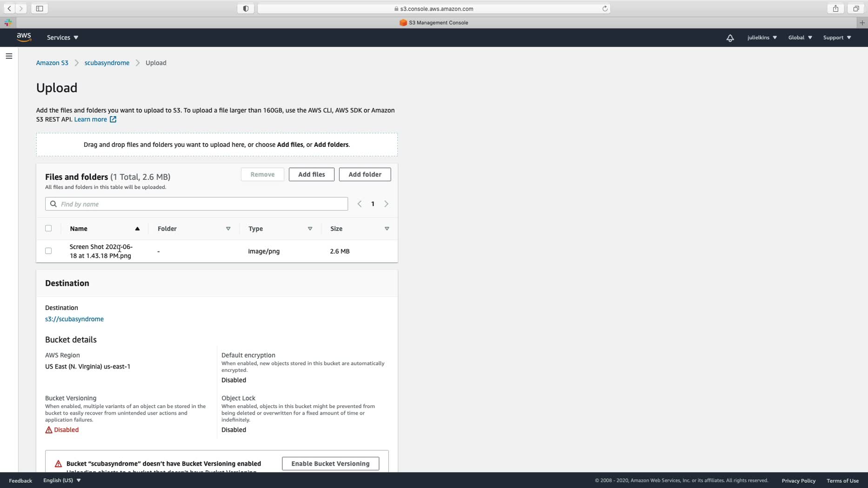Open the Services dropdown menu
Viewport: 868px width, 488px height.
click(62, 38)
